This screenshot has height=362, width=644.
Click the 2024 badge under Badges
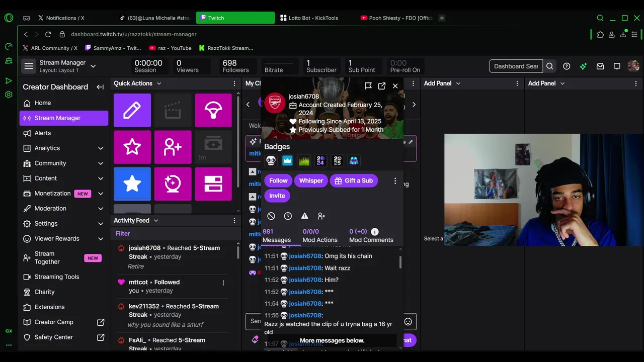[x=320, y=161]
